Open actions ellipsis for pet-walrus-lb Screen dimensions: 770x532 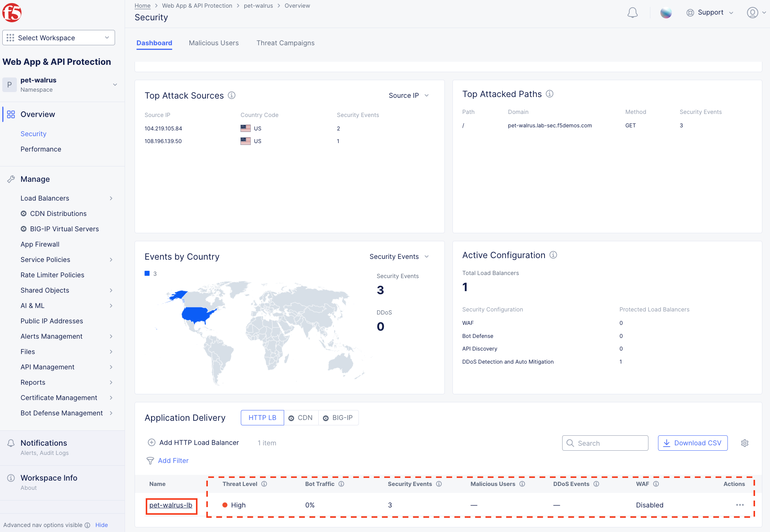tap(740, 505)
